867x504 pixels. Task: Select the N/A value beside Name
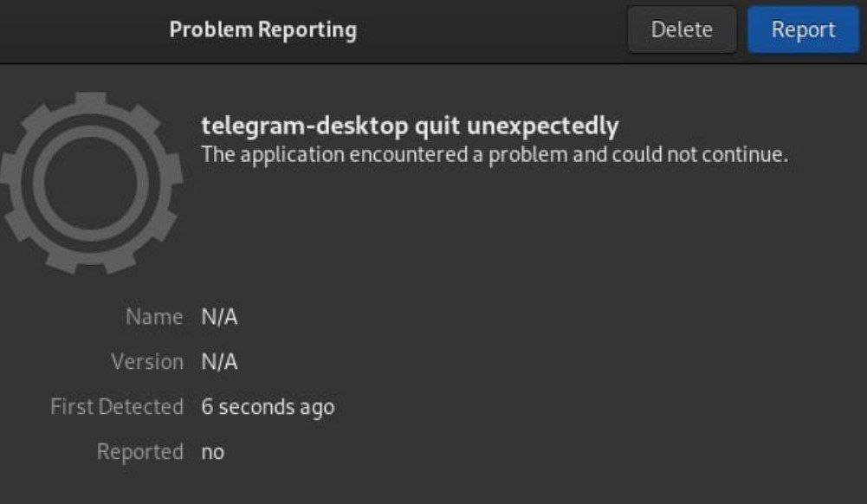219,317
